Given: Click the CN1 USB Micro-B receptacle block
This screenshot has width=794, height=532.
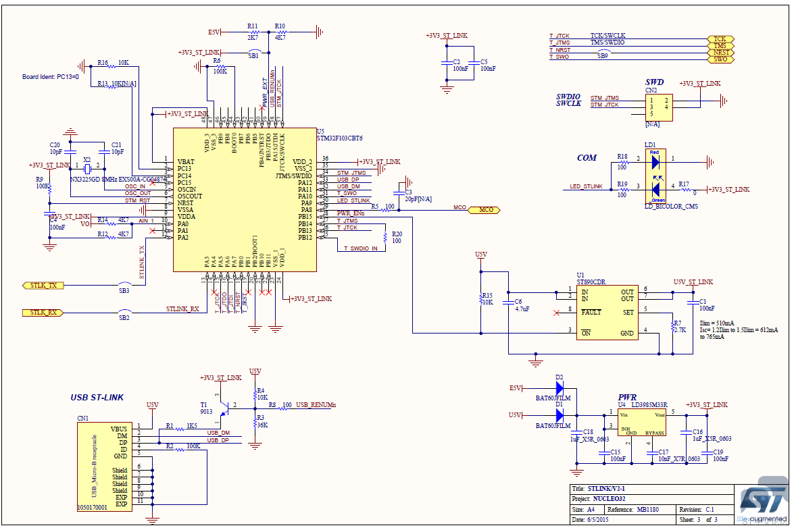Looking at the screenshot, I should (x=105, y=466).
